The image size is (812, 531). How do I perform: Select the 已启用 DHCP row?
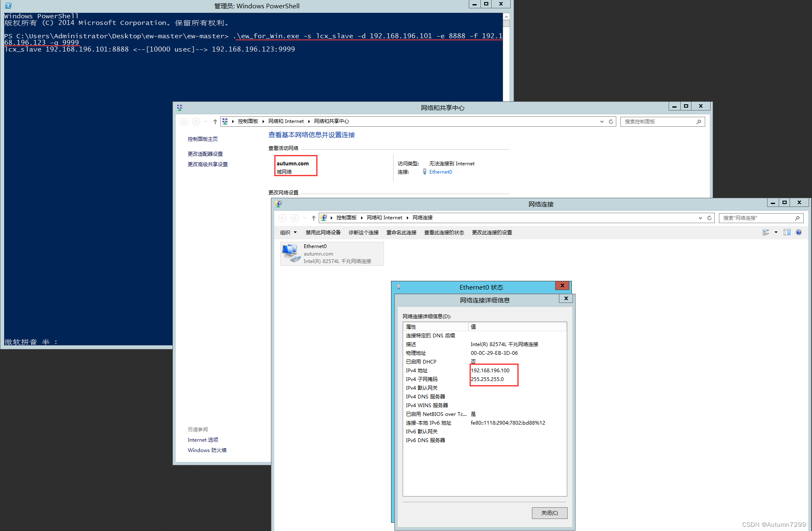point(485,362)
